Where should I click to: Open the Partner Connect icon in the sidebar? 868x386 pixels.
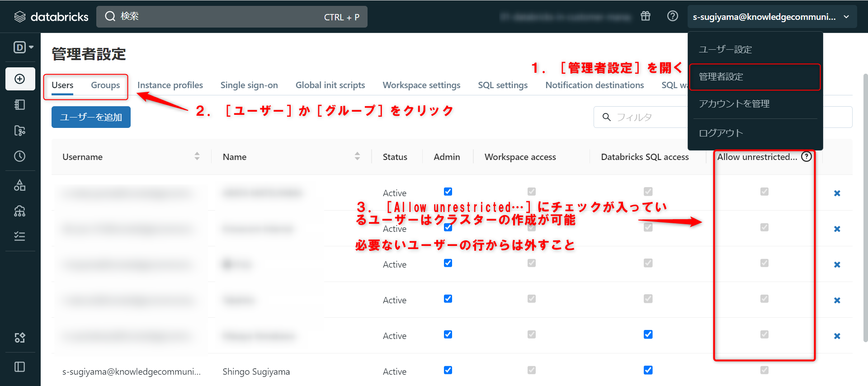pyautogui.click(x=20, y=338)
